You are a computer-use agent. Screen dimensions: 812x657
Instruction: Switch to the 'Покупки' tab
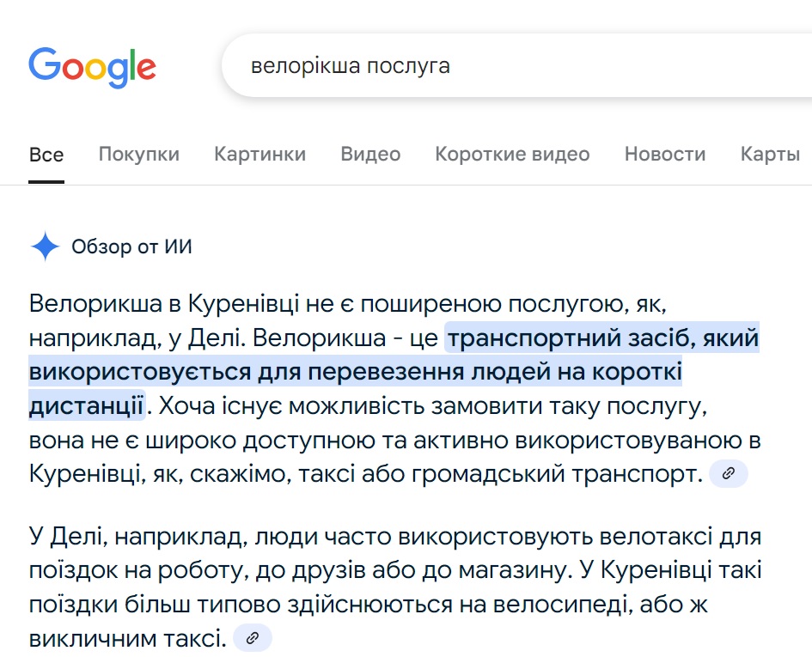[138, 155]
